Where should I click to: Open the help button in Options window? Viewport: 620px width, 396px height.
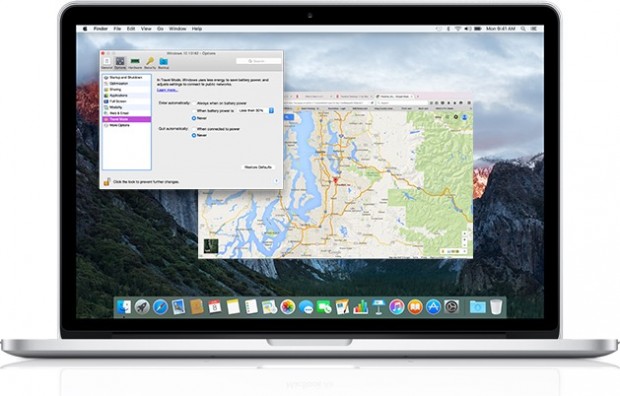(x=276, y=181)
